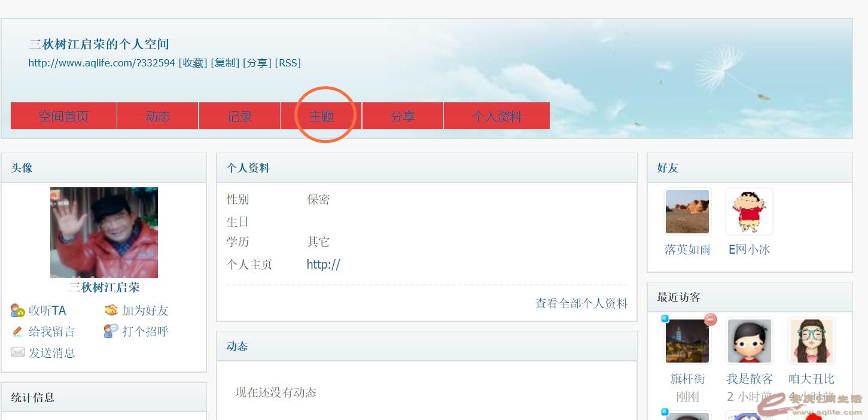The width and height of the screenshot is (868, 420).
Task: Open the 个人资料 navigation tab
Action: [x=497, y=116]
